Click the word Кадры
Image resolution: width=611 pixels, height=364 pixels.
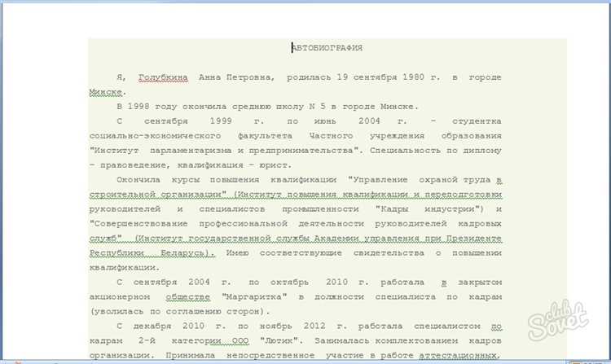(x=394, y=209)
